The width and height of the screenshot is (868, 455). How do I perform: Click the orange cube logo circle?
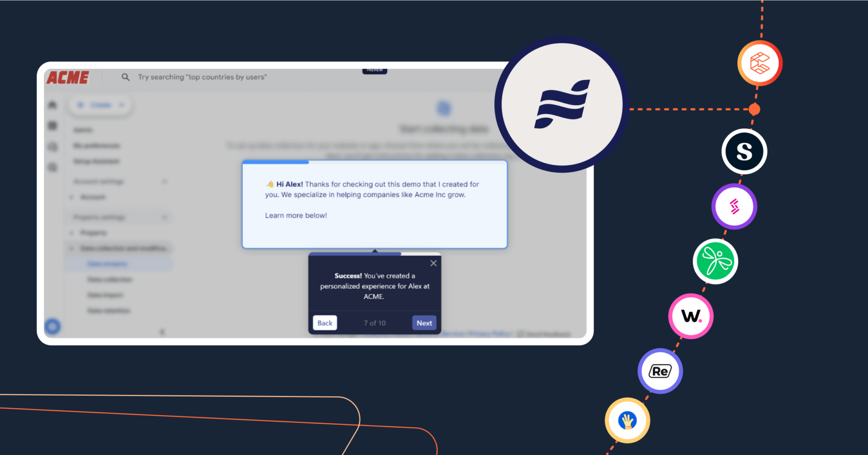(760, 63)
